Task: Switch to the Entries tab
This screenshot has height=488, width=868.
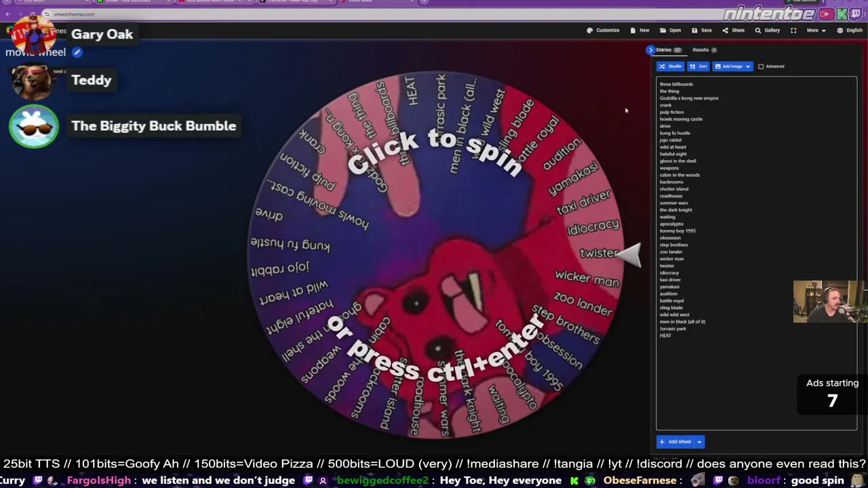Action: [x=669, y=49]
